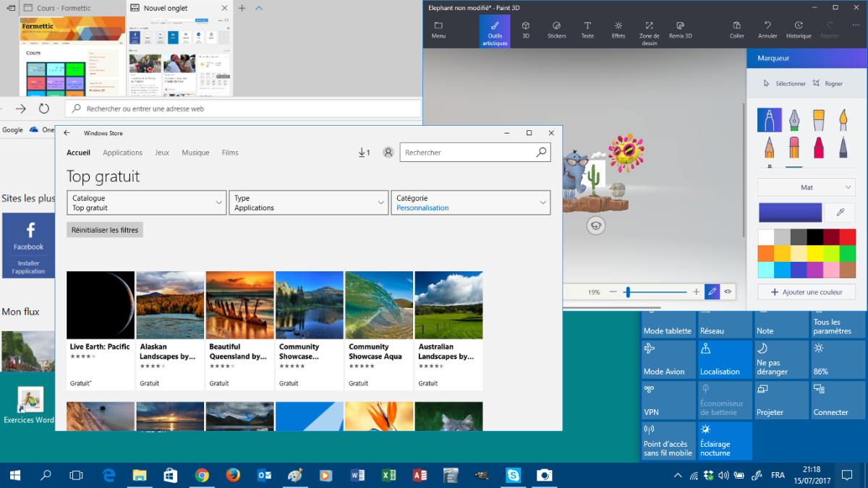Open the Live Earth: Pacific app thumbnail

coord(101,305)
